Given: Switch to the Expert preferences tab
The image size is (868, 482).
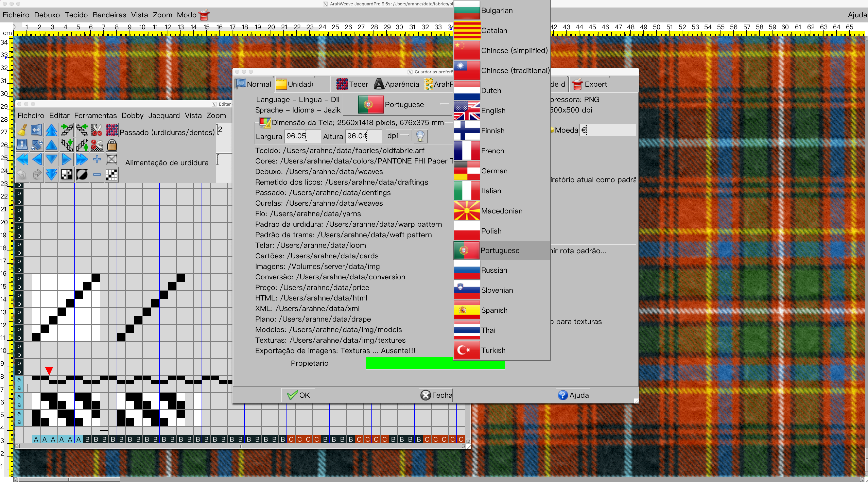Looking at the screenshot, I should click(x=590, y=84).
